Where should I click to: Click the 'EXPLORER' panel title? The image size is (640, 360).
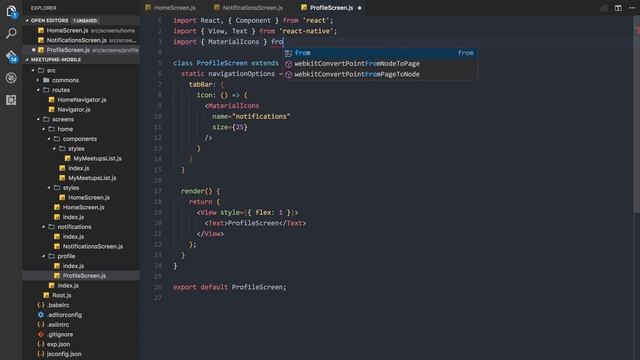click(x=44, y=8)
